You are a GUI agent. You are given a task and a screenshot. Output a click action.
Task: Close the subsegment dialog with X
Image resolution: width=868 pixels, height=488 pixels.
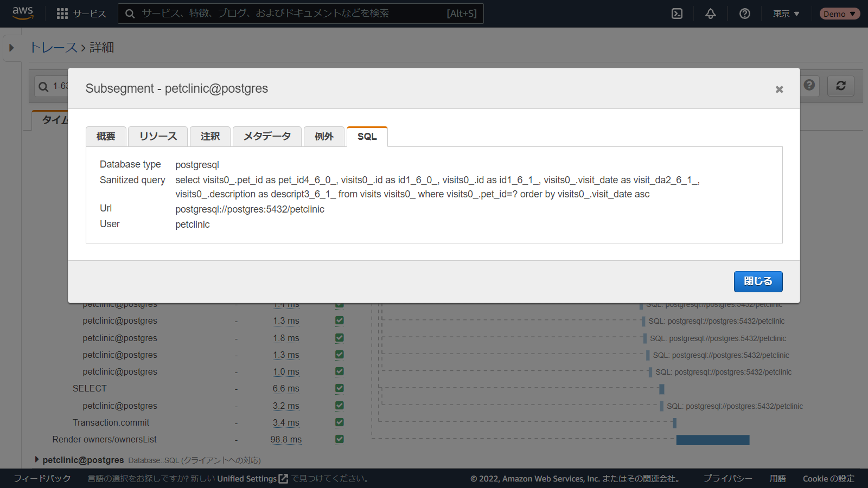pos(779,89)
